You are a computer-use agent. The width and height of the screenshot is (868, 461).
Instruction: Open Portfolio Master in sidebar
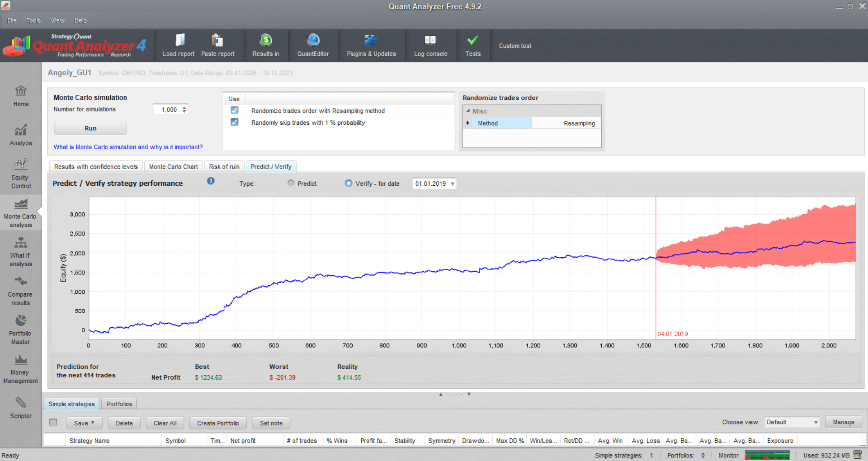[21, 330]
